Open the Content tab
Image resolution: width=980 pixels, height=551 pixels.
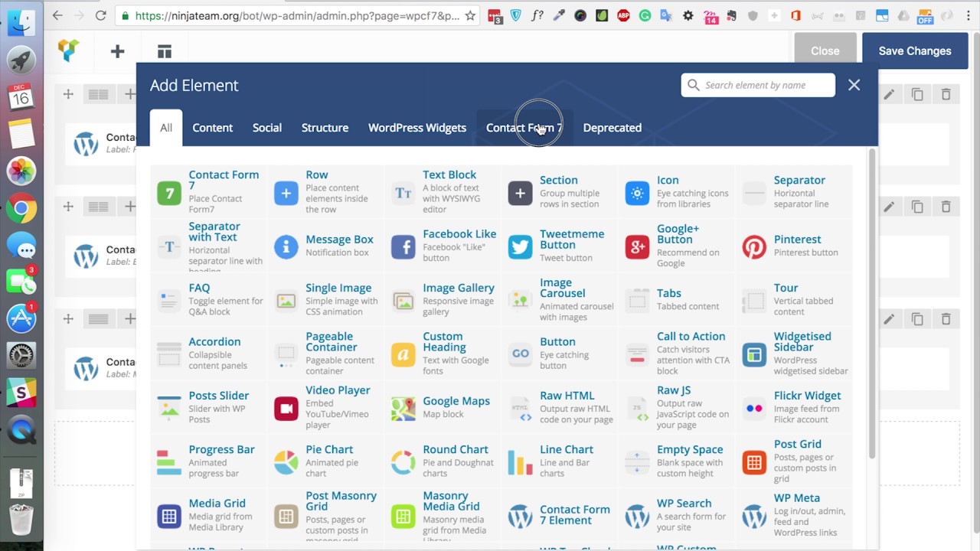tap(212, 128)
